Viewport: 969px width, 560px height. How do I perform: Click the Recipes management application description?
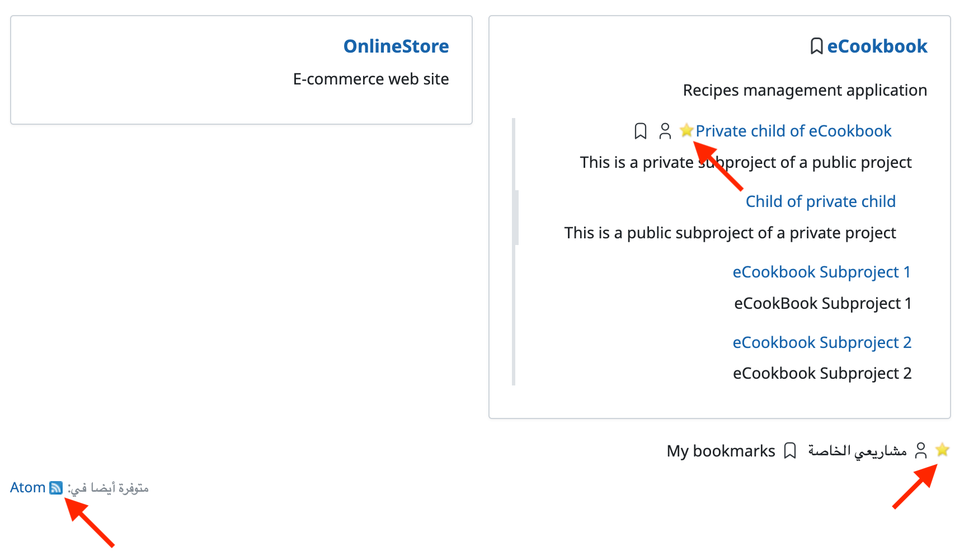[805, 91]
